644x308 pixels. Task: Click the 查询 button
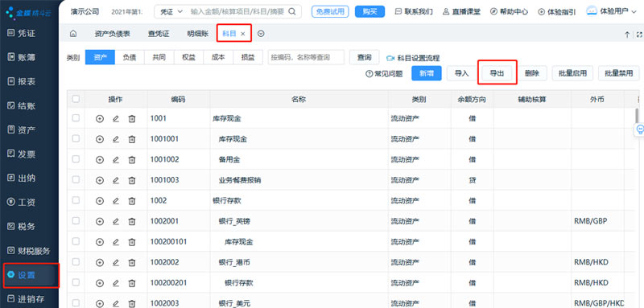pos(365,57)
